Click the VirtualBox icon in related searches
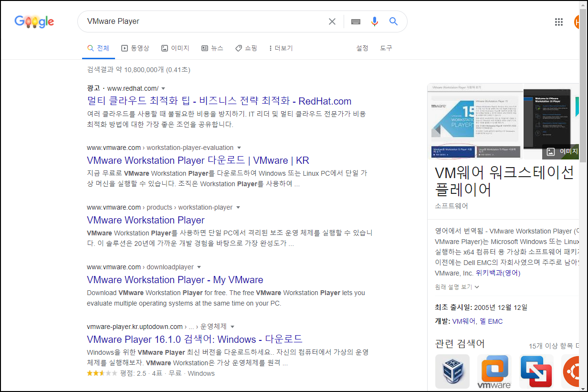Image resolution: width=588 pixels, height=392 pixels. (x=452, y=371)
